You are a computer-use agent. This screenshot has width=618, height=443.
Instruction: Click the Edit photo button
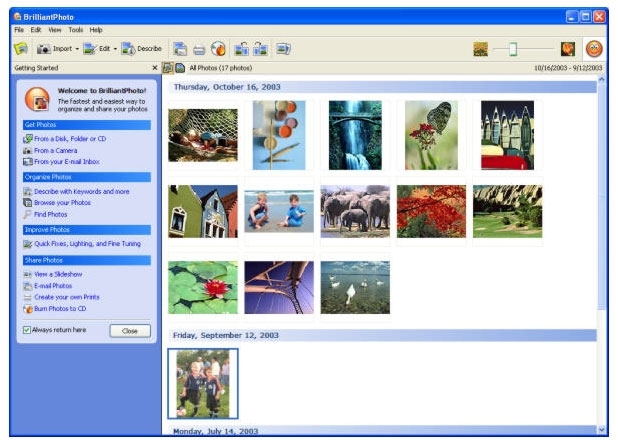click(x=97, y=49)
